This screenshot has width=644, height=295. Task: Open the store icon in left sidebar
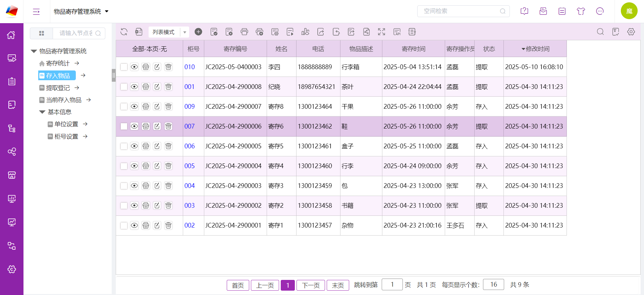12,175
